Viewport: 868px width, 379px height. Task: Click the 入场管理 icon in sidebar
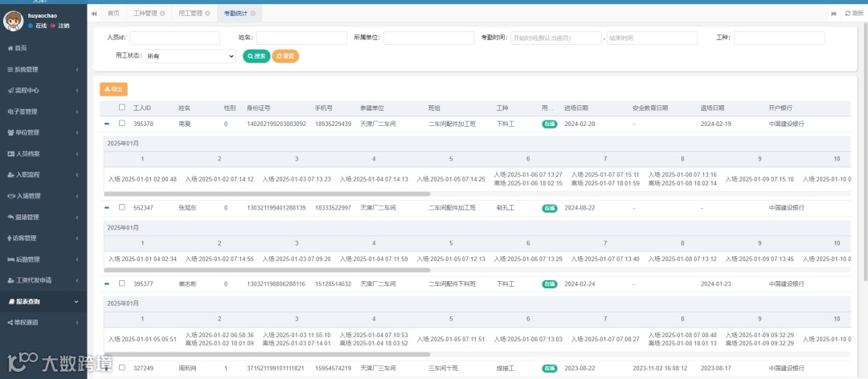point(10,196)
